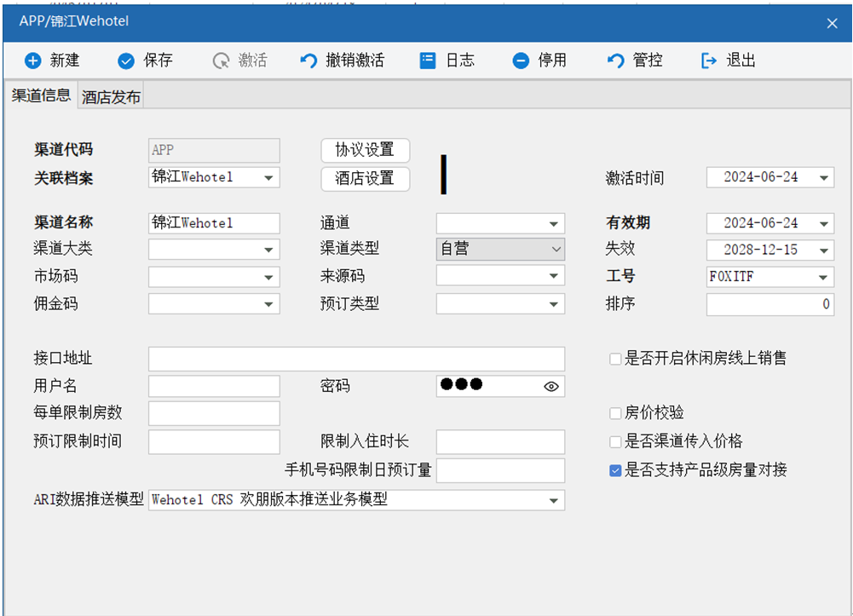This screenshot has width=853, height=616.
Task: Open 日志 via its list icon
Action: click(x=428, y=60)
